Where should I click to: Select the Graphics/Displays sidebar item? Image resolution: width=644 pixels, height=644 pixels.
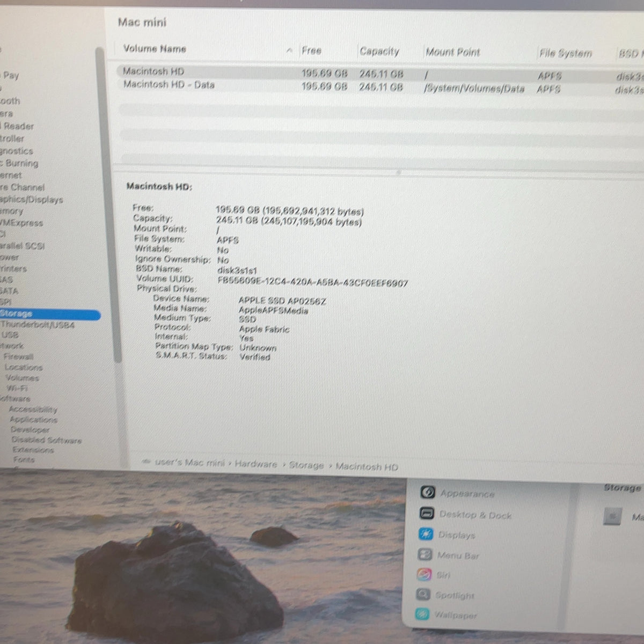(32, 200)
